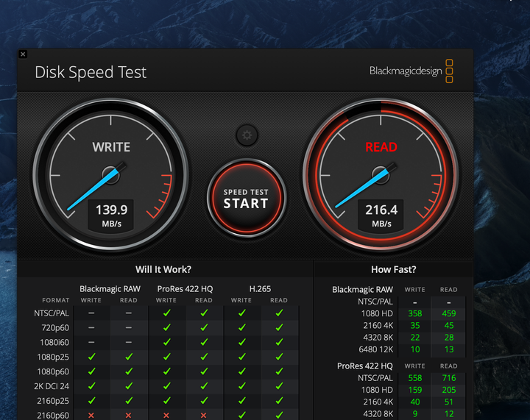530x420 pixels.
Task: Click Blackmagic RAW 1080 HD read value 459
Action: tap(448, 313)
